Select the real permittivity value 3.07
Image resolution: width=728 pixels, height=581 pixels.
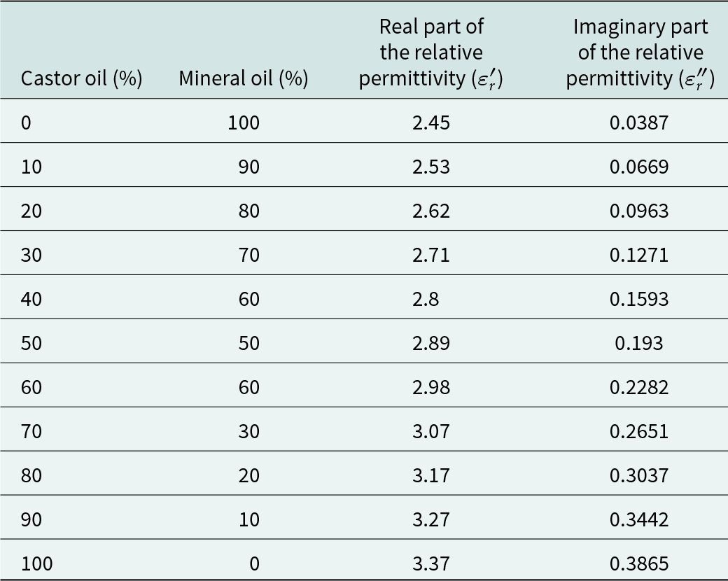[x=430, y=432]
